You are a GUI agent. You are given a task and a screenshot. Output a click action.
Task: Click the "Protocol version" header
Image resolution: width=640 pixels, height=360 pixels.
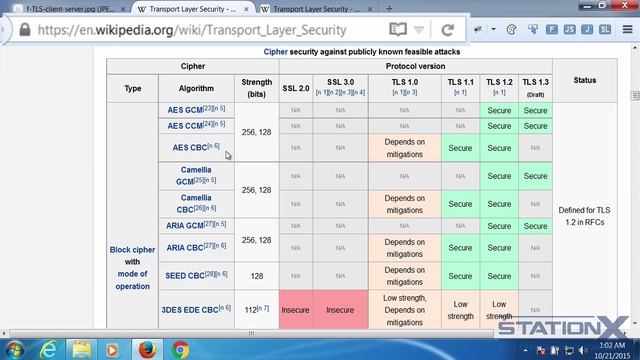tap(416, 66)
